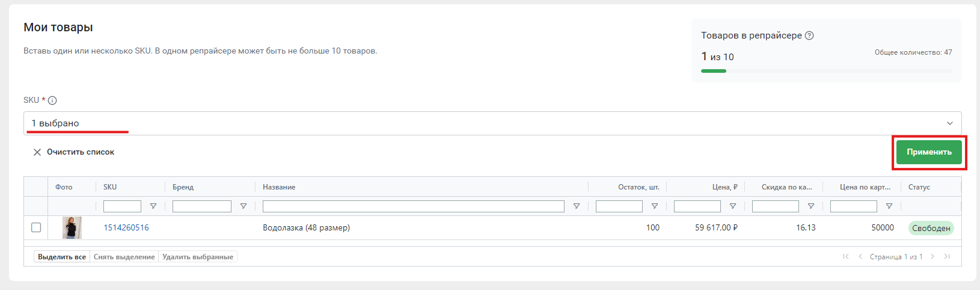Expand the SKU dropdown showing 1 выбрано
Image resolution: width=980 pixels, height=290 pixels.
[492, 123]
